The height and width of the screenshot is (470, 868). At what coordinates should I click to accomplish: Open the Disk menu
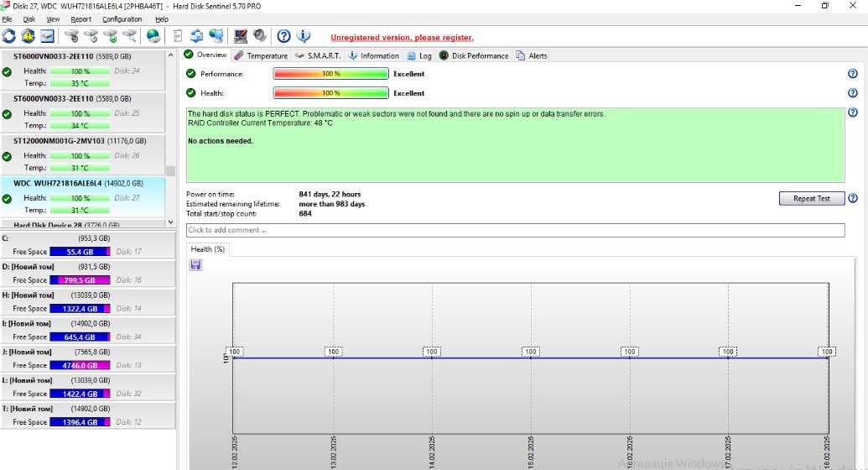[x=29, y=19]
